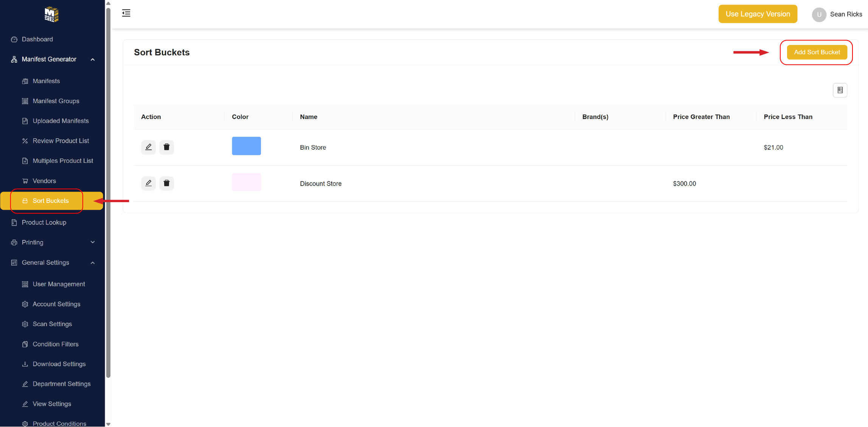Screen dimensions: 868x427
Task: Navigate to Condition Filters settings
Action: 56,344
